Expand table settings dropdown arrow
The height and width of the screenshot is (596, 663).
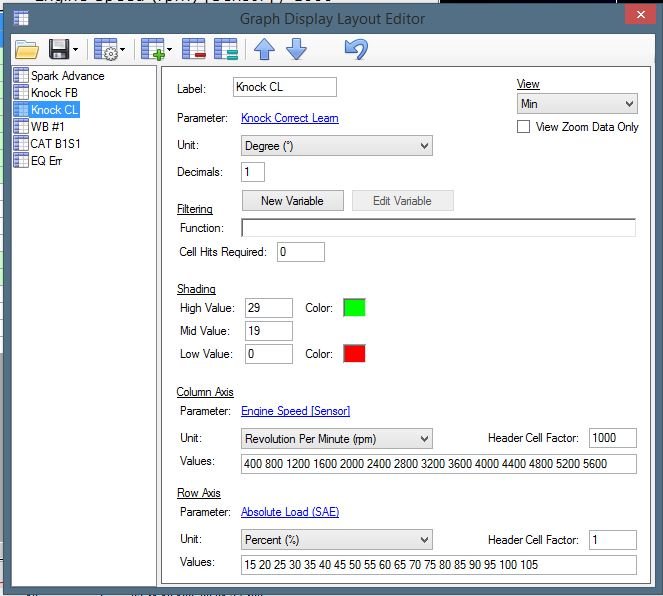[122, 49]
